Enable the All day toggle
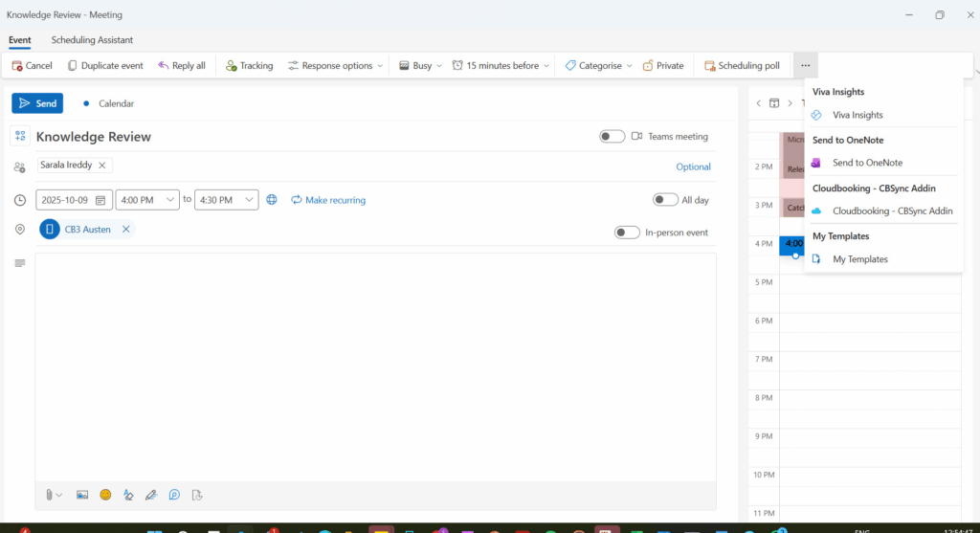The width and height of the screenshot is (980, 533). [x=665, y=200]
